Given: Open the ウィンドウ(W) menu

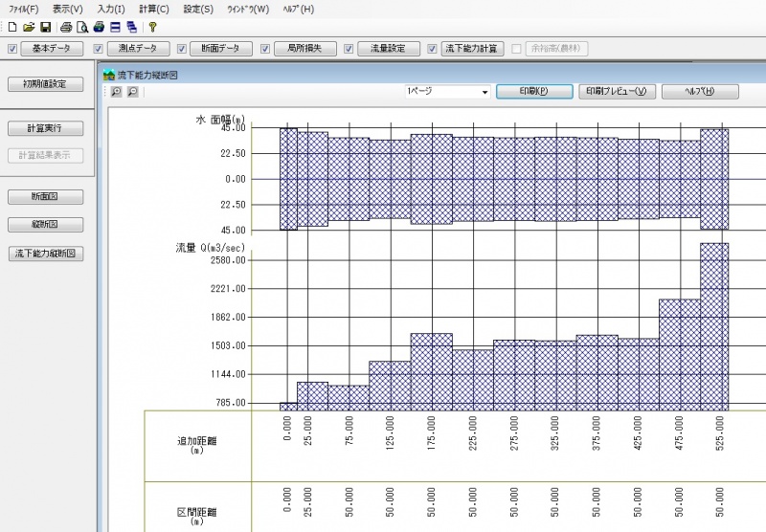Looking at the screenshot, I should [x=248, y=10].
